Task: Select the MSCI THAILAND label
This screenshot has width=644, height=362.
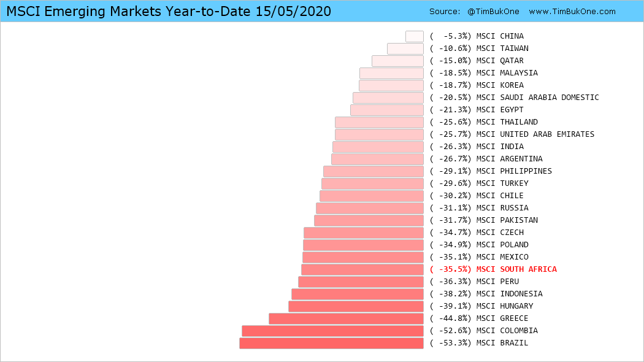Action: (x=507, y=122)
